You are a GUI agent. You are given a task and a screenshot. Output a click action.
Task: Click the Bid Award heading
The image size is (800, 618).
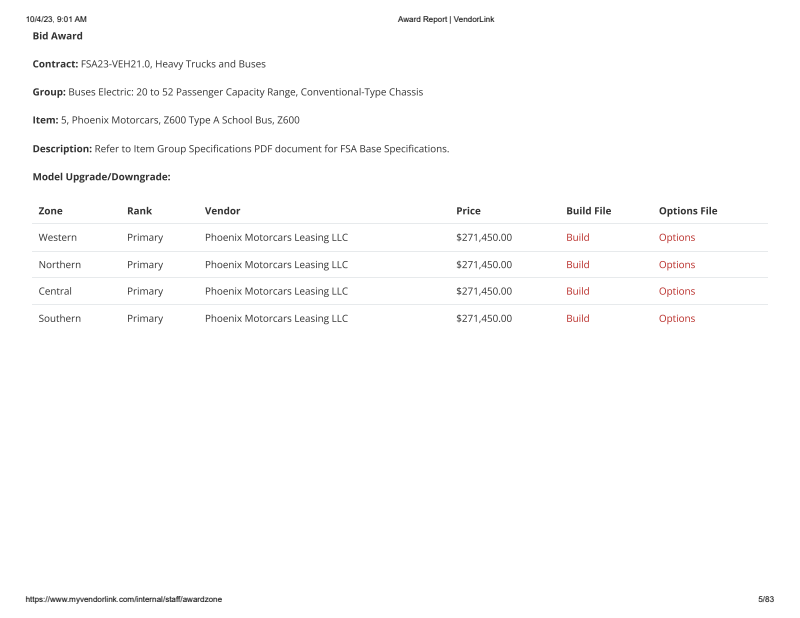(58, 36)
